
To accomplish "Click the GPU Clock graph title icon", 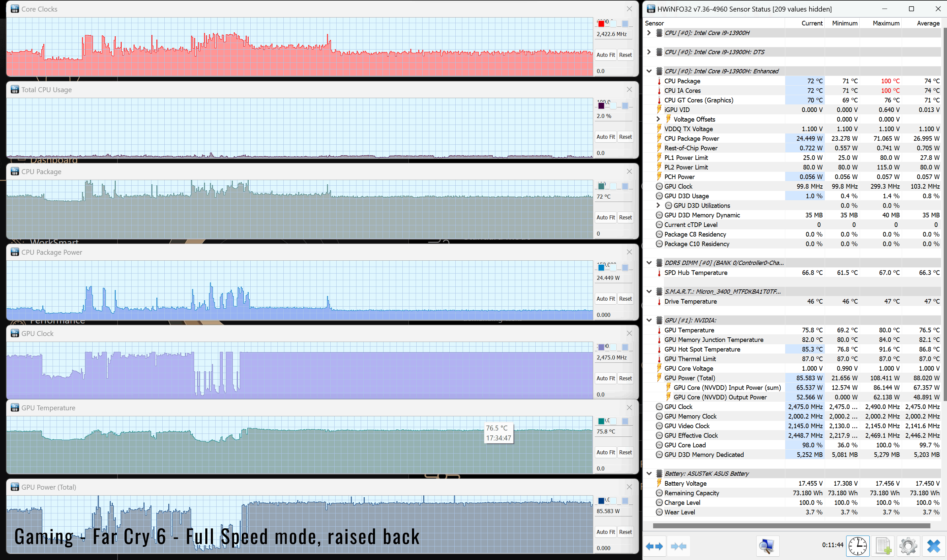I will pyautogui.click(x=15, y=333).
